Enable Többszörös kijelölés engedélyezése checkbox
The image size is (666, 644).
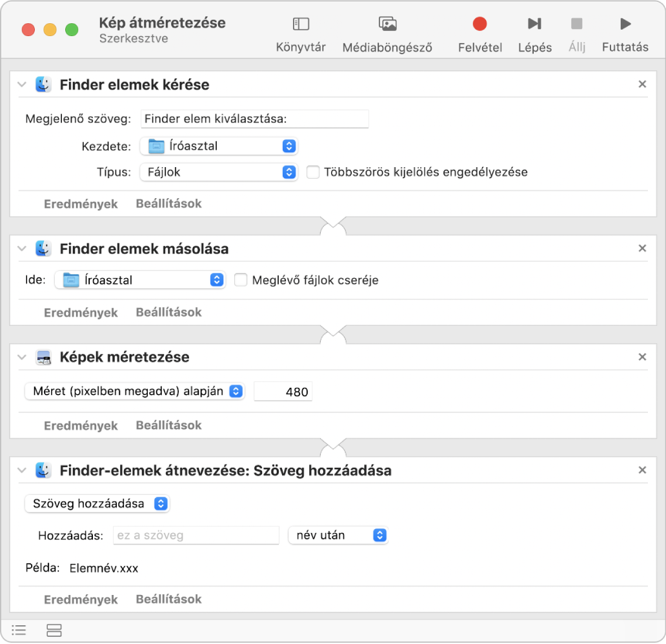313,172
